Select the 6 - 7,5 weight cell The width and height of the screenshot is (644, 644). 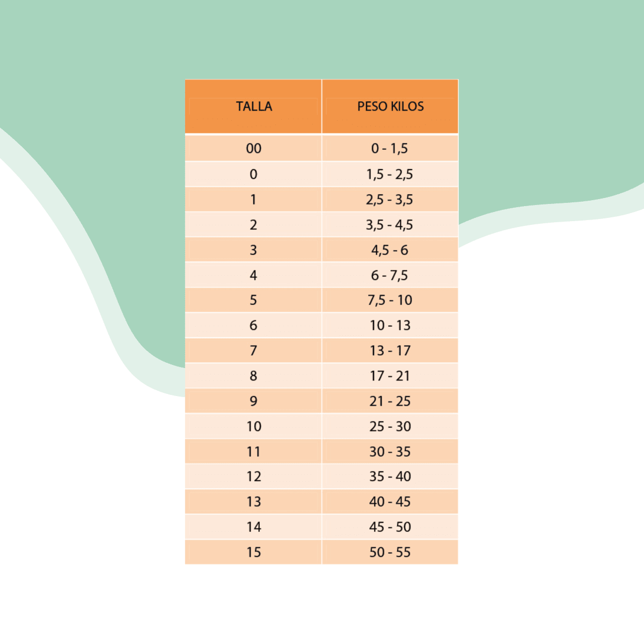tap(390, 275)
